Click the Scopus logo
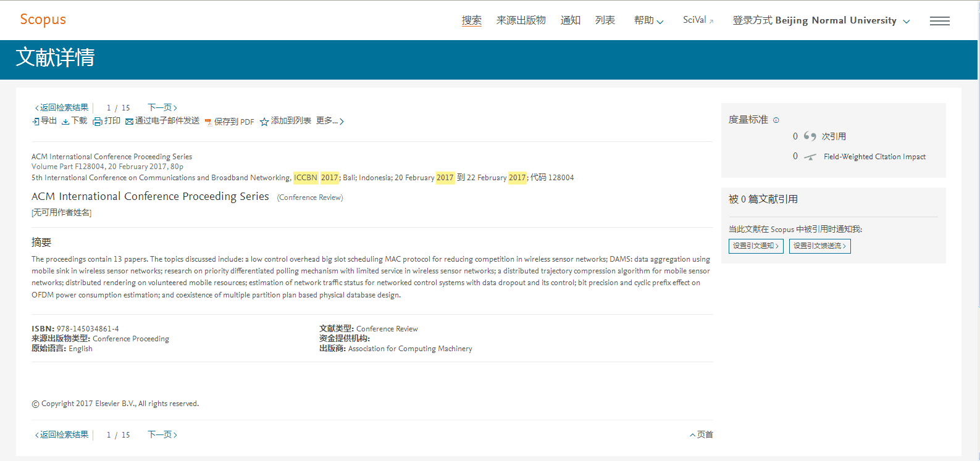Screen dimensions: 980x461 (x=43, y=20)
